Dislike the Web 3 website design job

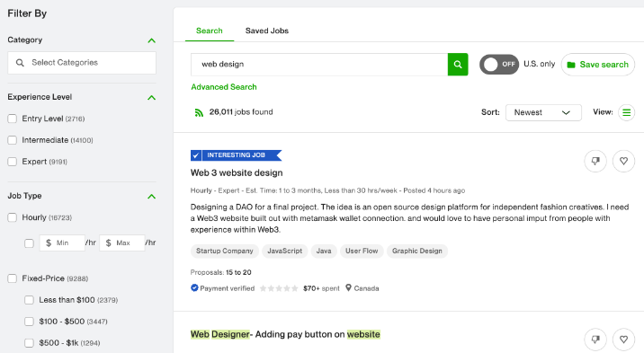[595, 161]
